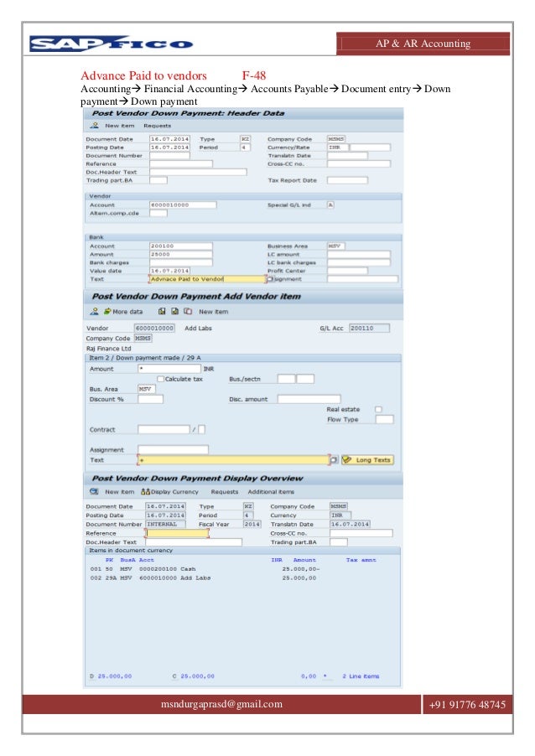Click Vendor Account field 6000010000

tap(183, 205)
